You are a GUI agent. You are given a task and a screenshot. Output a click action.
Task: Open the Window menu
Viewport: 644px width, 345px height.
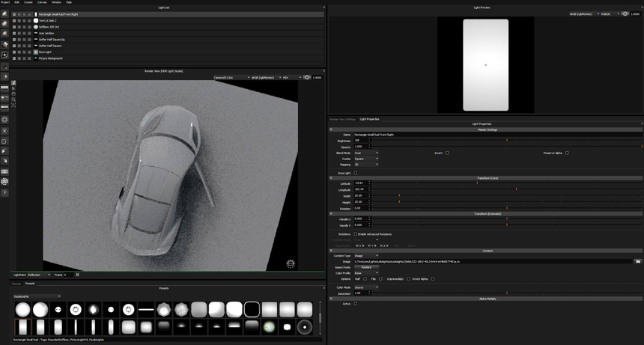point(56,2)
